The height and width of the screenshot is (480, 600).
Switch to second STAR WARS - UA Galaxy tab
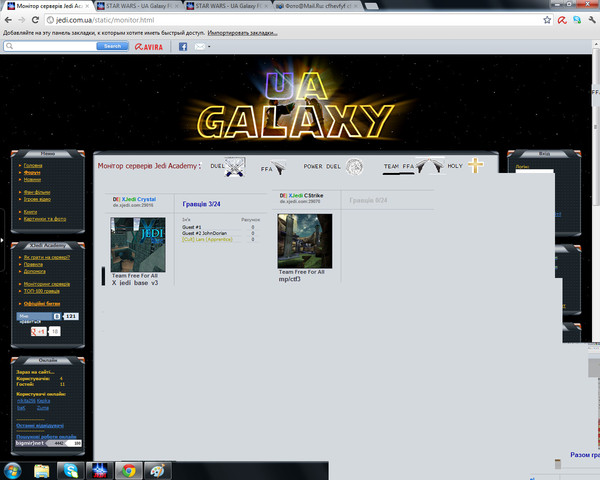[x=139, y=6]
